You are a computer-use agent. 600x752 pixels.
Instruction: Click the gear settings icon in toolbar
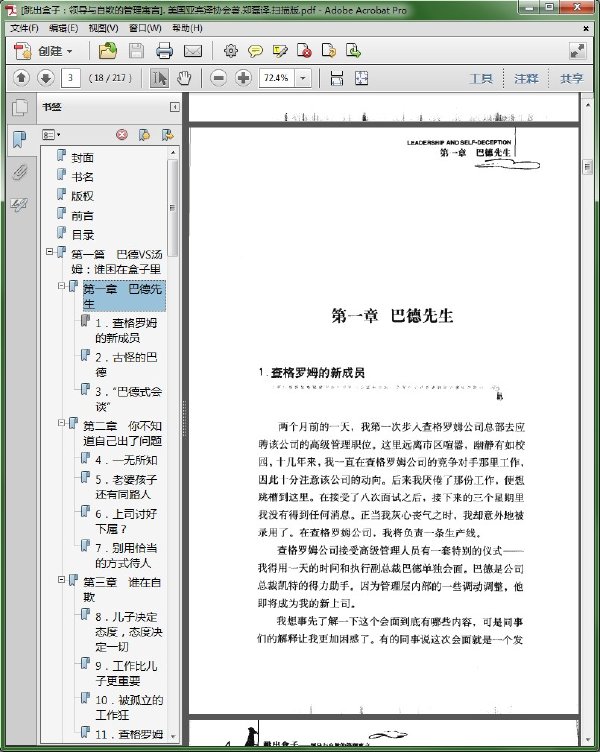pyautogui.click(x=231, y=51)
